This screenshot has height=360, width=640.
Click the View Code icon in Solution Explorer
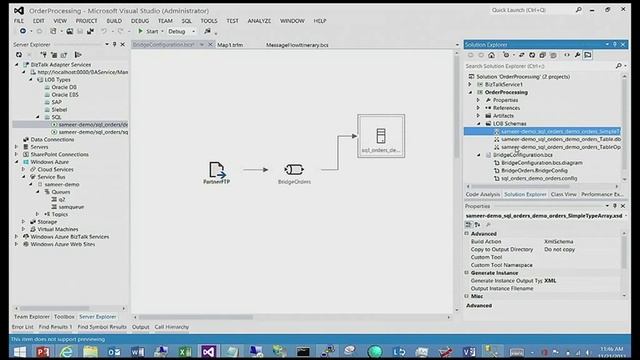[567, 55]
